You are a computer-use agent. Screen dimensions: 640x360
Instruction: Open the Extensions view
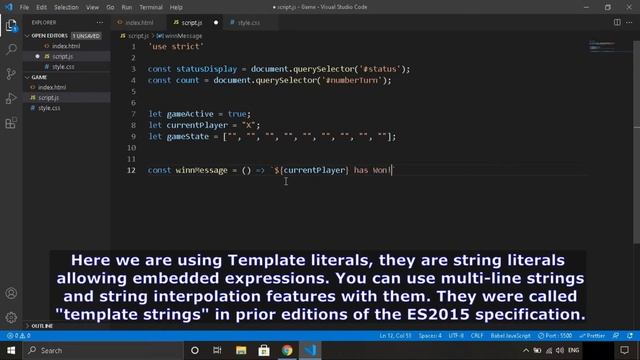tap(11, 123)
